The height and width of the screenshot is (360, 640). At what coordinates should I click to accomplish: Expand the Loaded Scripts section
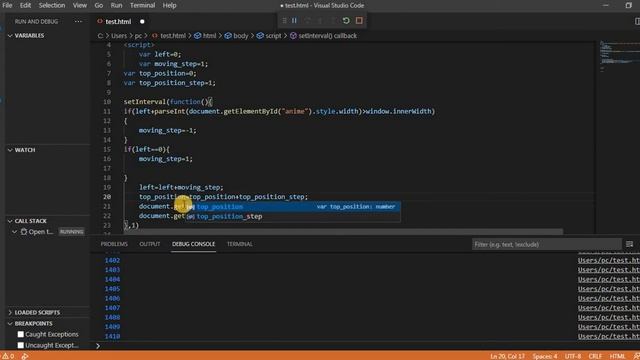pyautogui.click(x=10, y=312)
